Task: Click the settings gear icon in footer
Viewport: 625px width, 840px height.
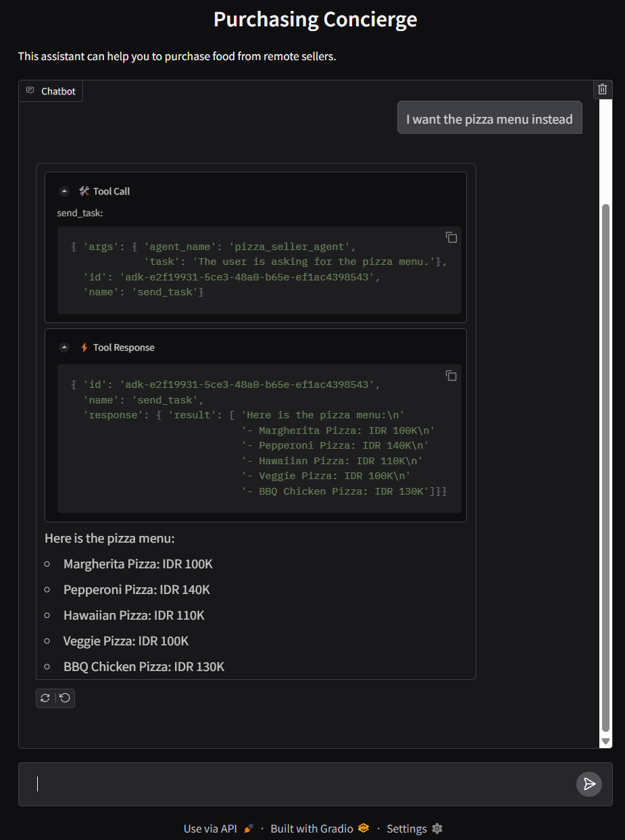Action: [437, 829]
